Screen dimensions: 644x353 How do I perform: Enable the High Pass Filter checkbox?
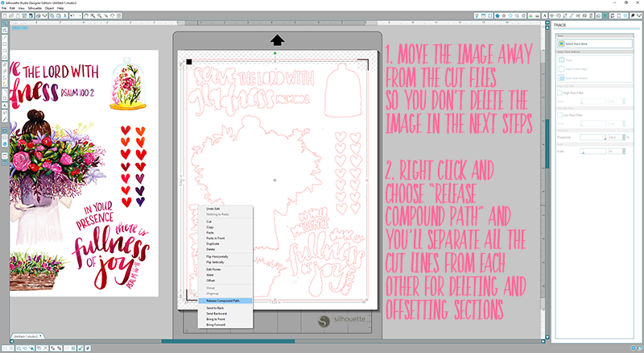(x=559, y=93)
